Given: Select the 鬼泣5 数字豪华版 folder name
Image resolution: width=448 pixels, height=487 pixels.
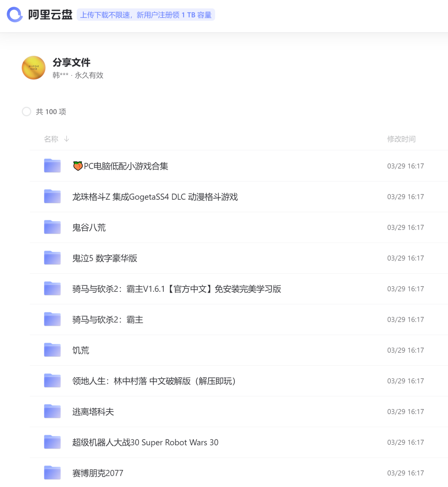Looking at the screenshot, I should click(105, 258).
